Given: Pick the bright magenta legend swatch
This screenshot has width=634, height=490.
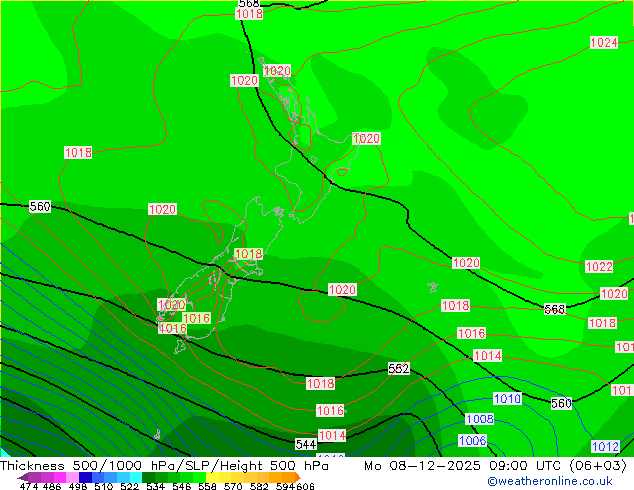Looking at the screenshot, I should coord(60,477).
